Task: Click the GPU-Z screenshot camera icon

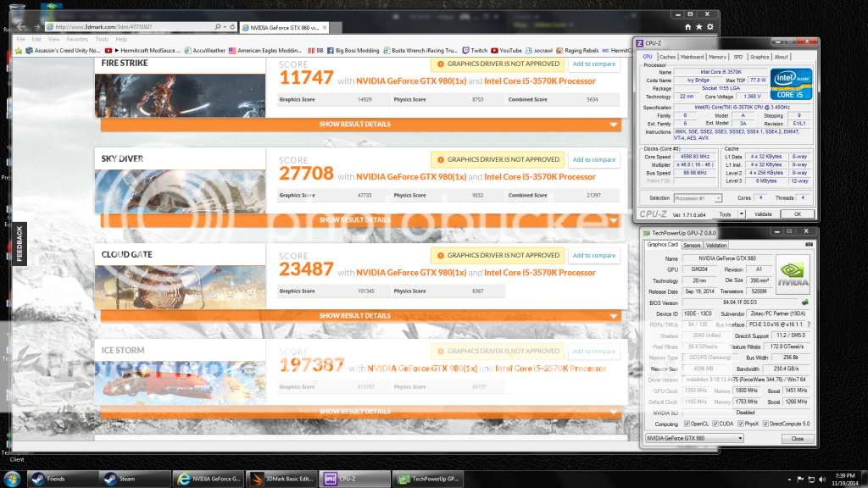Action: pyautogui.click(x=809, y=245)
